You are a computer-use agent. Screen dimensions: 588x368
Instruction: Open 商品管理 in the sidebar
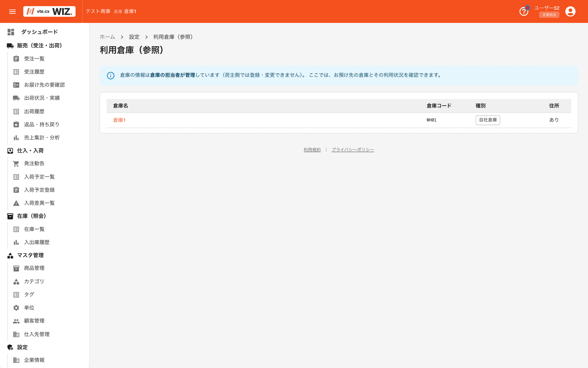pyautogui.click(x=34, y=268)
